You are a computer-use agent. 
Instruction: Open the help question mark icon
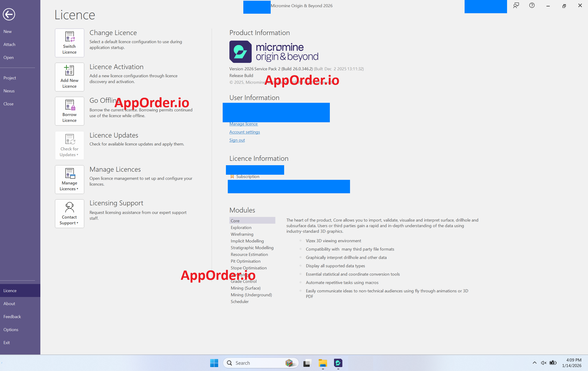click(x=532, y=5)
